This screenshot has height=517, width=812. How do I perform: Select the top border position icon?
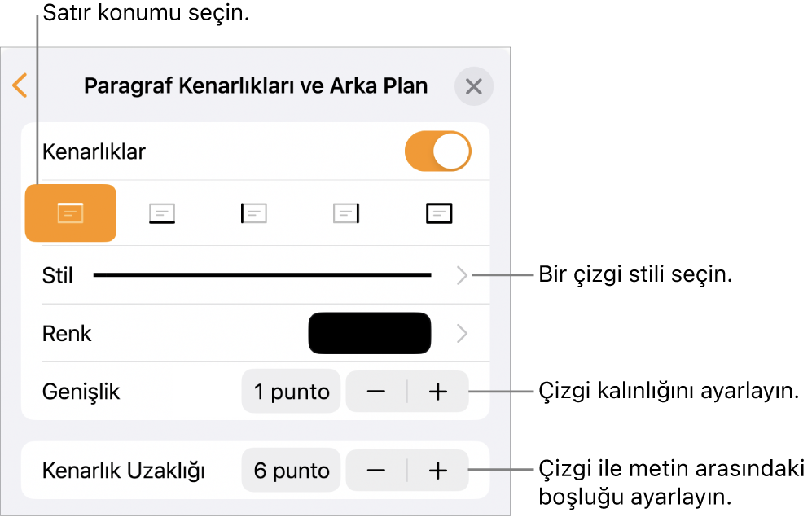click(x=70, y=212)
